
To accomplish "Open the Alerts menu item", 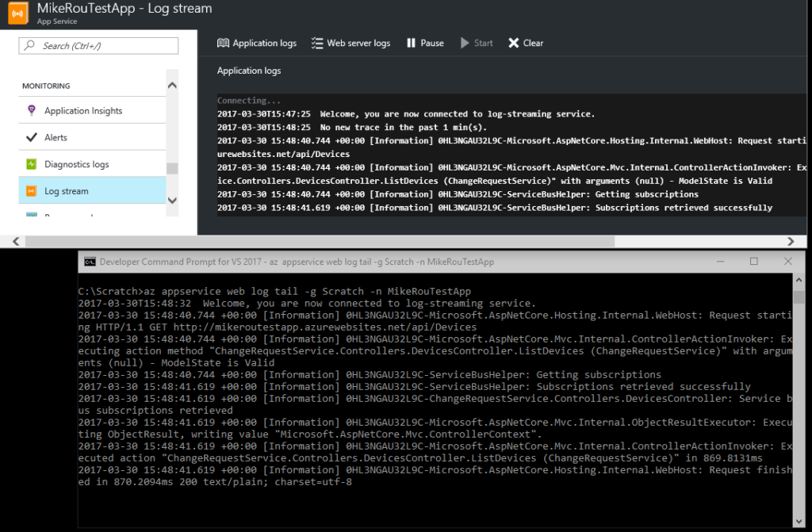I will pyautogui.click(x=92, y=137).
